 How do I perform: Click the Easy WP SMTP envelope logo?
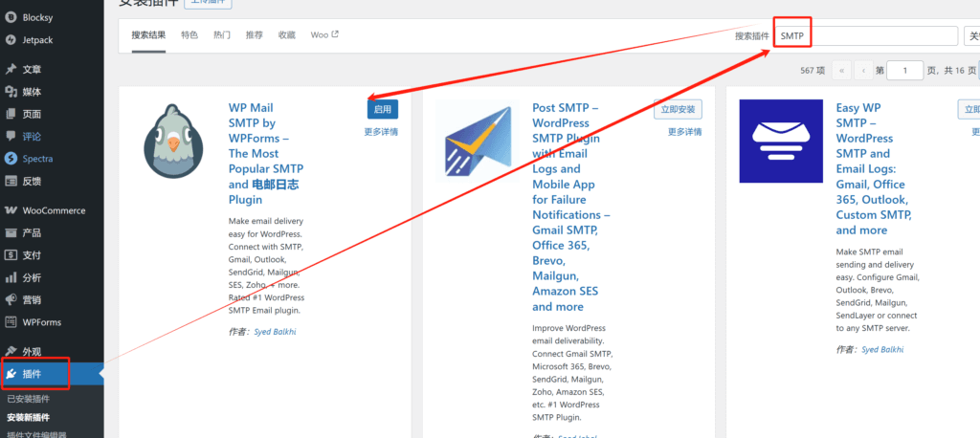[781, 142]
